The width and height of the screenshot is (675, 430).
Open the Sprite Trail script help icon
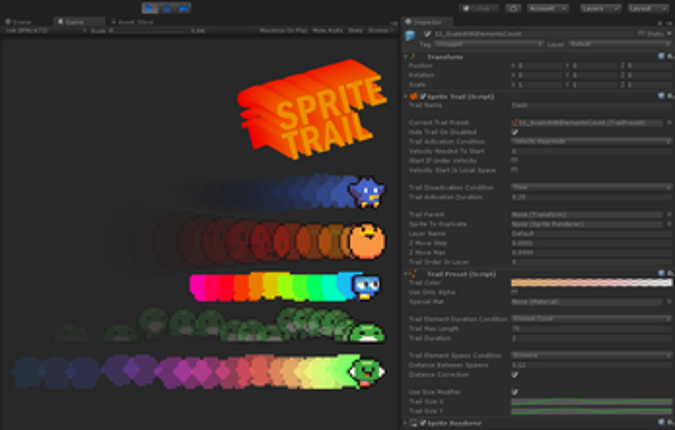[661, 96]
